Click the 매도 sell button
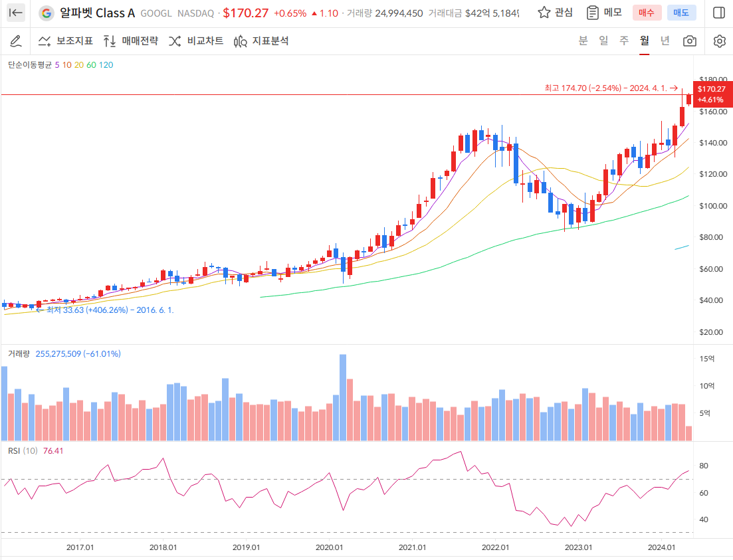Image resolution: width=733 pixels, height=560 pixels. point(682,13)
